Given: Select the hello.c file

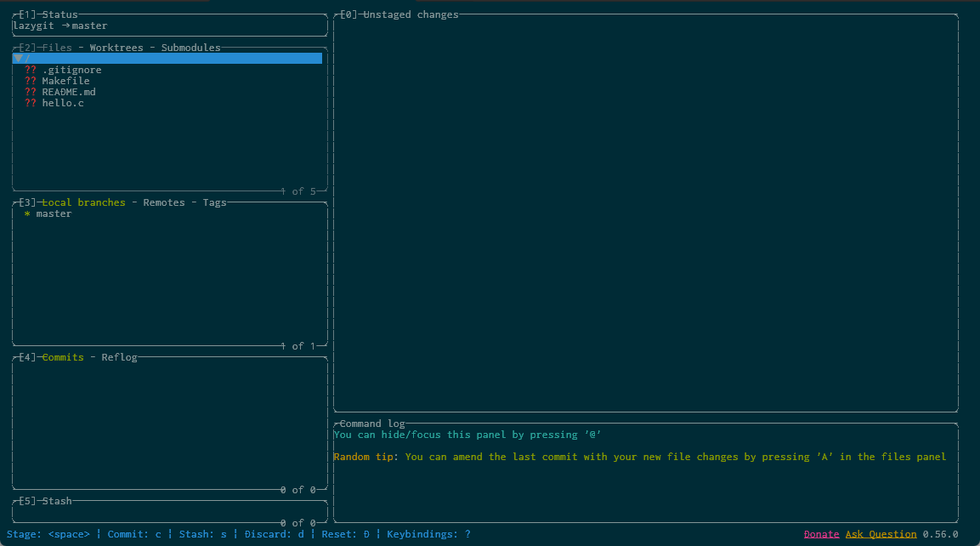Looking at the screenshot, I should point(62,103).
